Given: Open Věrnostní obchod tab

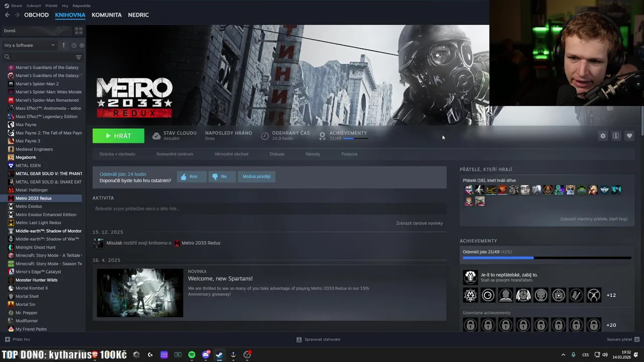Looking at the screenshot, I should [231, 154].
